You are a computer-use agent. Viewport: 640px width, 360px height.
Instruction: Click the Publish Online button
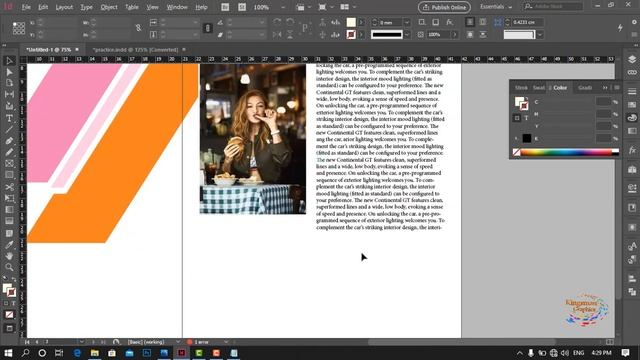[x=444, y=7]
